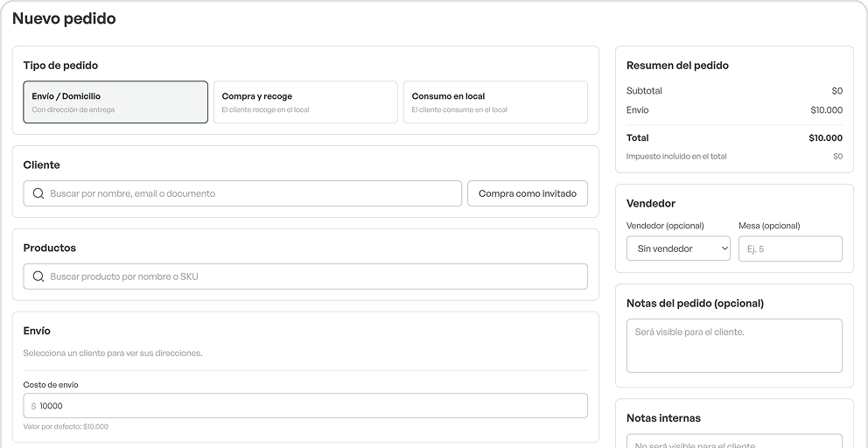Click the magnifier icon in the product search
This screenshot has height=448, width=868.
pos(38,276)
